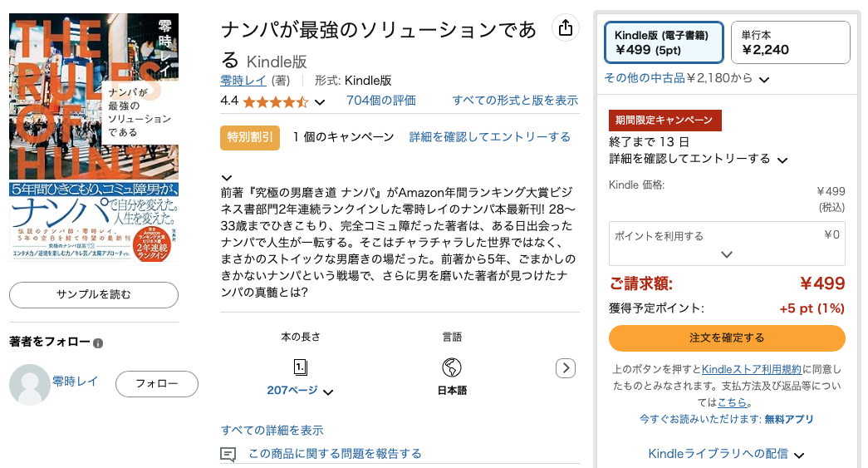Click the 注文を確定する order button
The image size is (868, 468).
click(x=727, y=337)
